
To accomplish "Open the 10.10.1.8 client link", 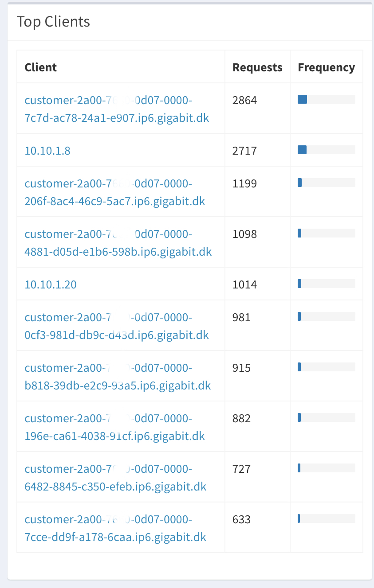I will pos(47,151).
